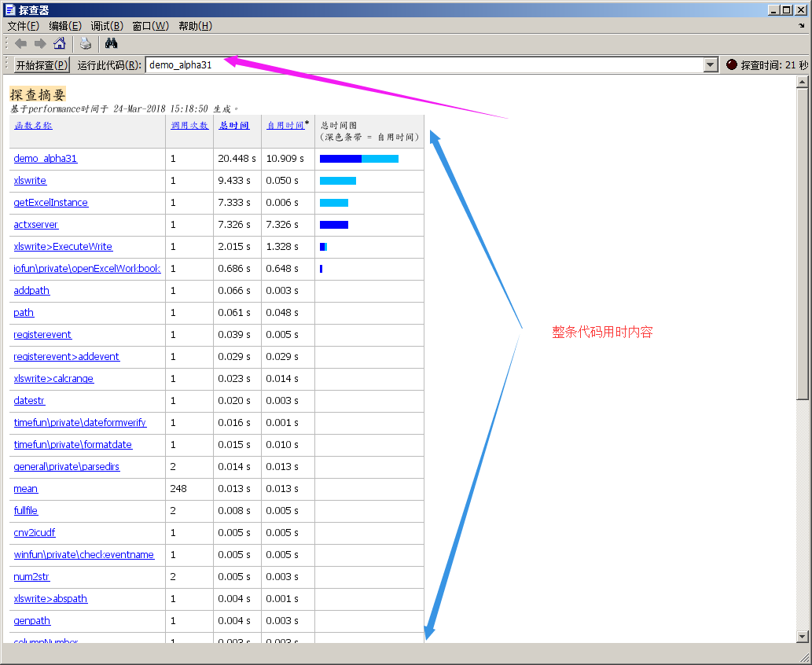Open Find with the binoculars icon
The width and height of the screenshot is (812, 665).
point(111,43)
